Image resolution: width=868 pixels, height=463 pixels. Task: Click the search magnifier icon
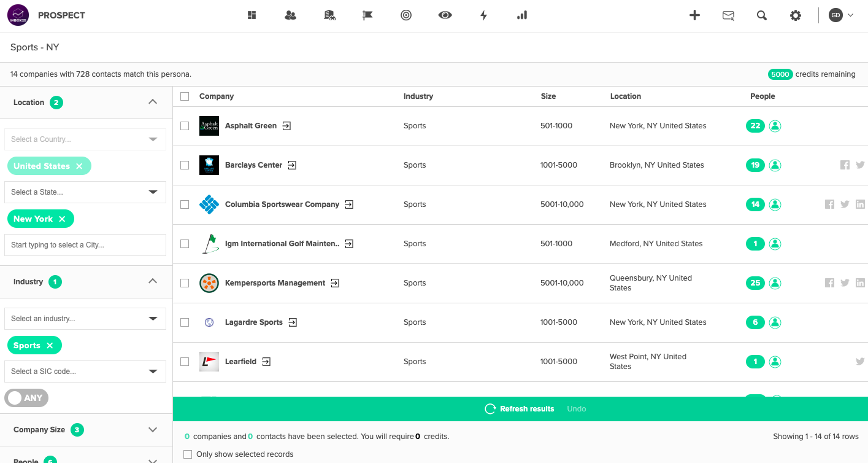pyautogui.click(x=762, y=16)
